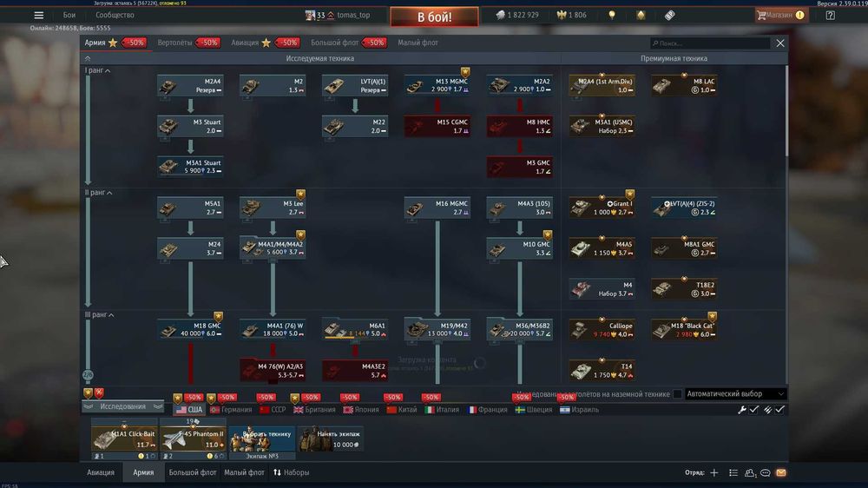Click the squad plus icon
Image resolution: width=868 pixels, height=488 pixels.
point(714,472)
